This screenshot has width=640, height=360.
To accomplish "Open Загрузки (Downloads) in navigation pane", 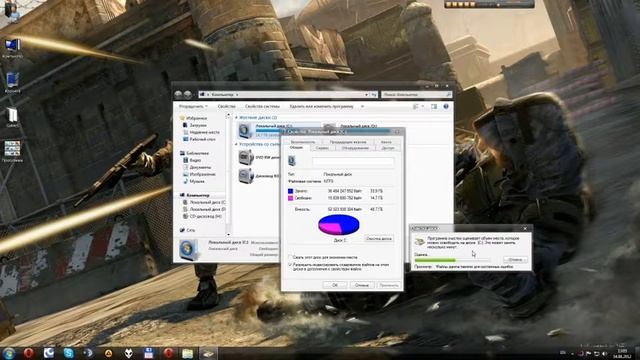I will [x=198, y=125].
